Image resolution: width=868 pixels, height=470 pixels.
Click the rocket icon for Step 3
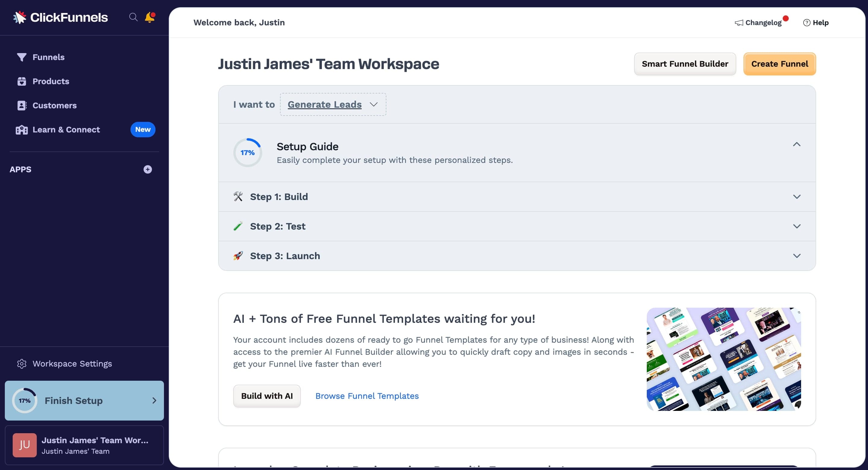coord(238,256)
